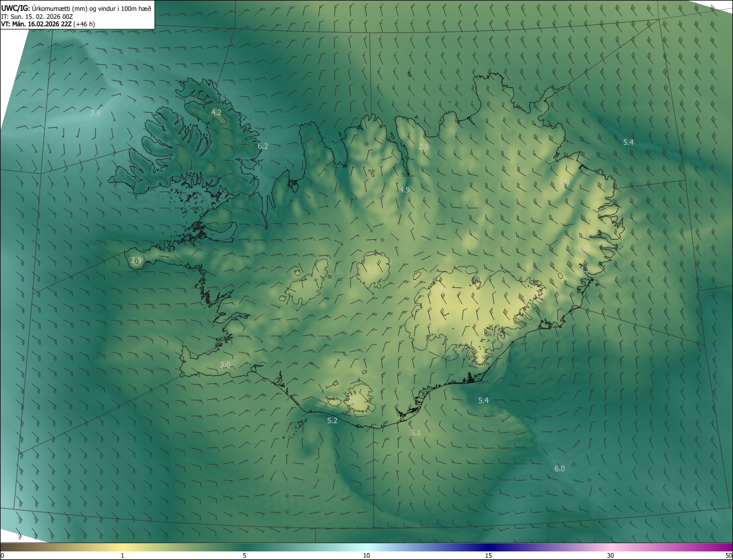This screenshot has width=733, height=560.
Task: Click the 1 tick on the colour scale
Action: [x=123, y=555]
